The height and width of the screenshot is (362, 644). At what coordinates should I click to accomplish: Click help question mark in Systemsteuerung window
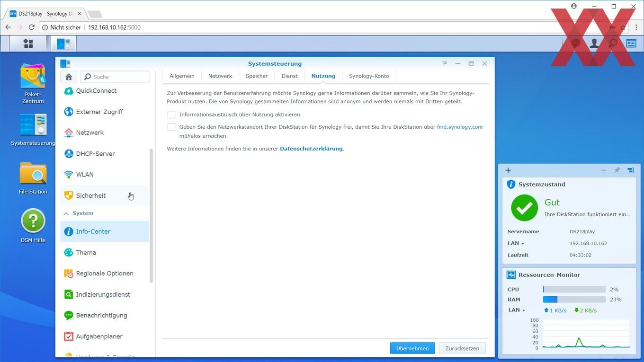tap(444, 63)
